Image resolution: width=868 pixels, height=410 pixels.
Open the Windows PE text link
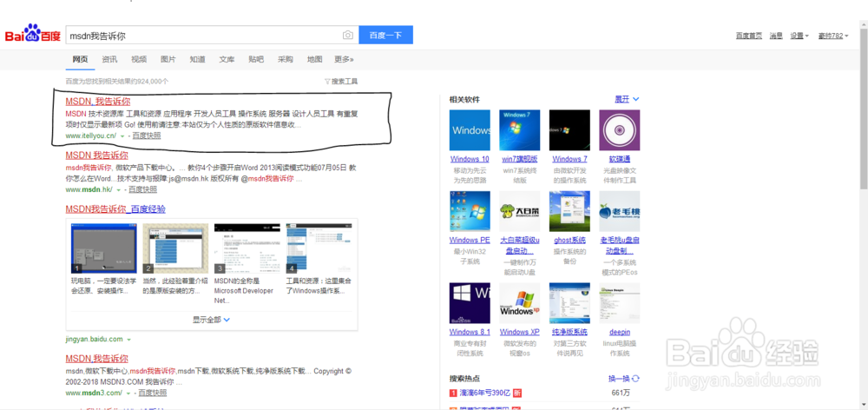click(x=470, y=241)
